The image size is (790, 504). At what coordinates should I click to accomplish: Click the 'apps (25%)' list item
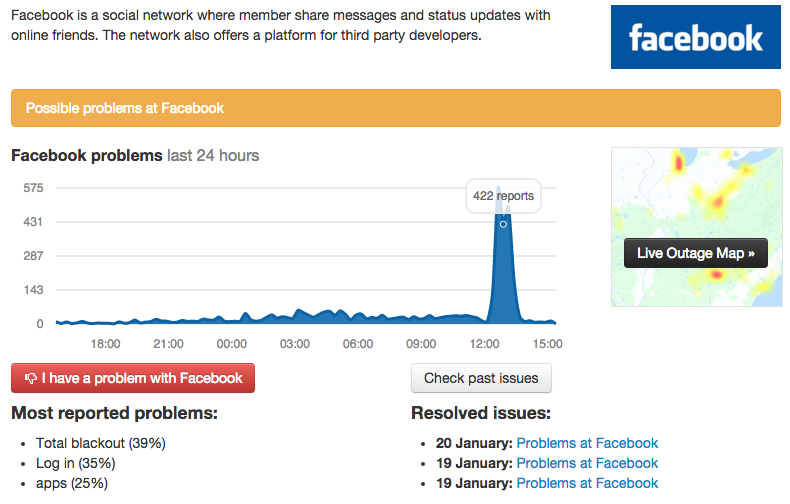click(71, 483)
